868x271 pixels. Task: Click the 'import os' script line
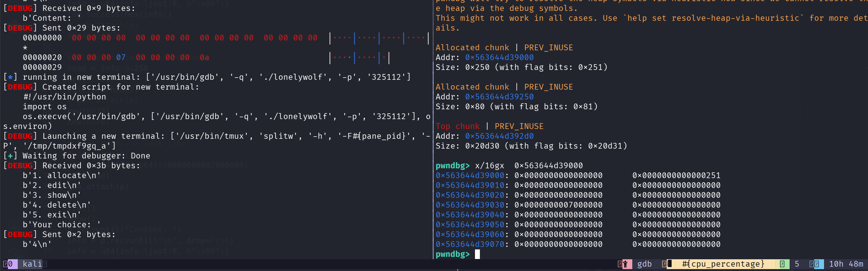45,107
